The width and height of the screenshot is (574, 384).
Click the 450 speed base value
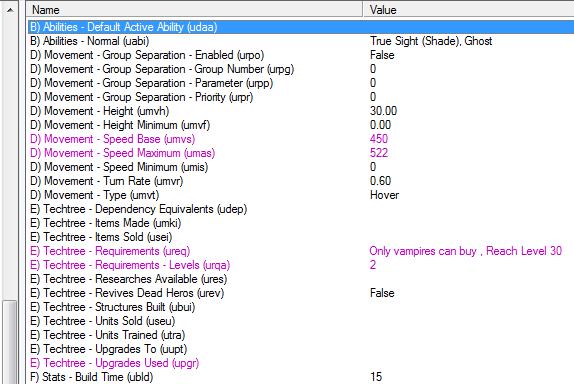[x=379, y=139]
